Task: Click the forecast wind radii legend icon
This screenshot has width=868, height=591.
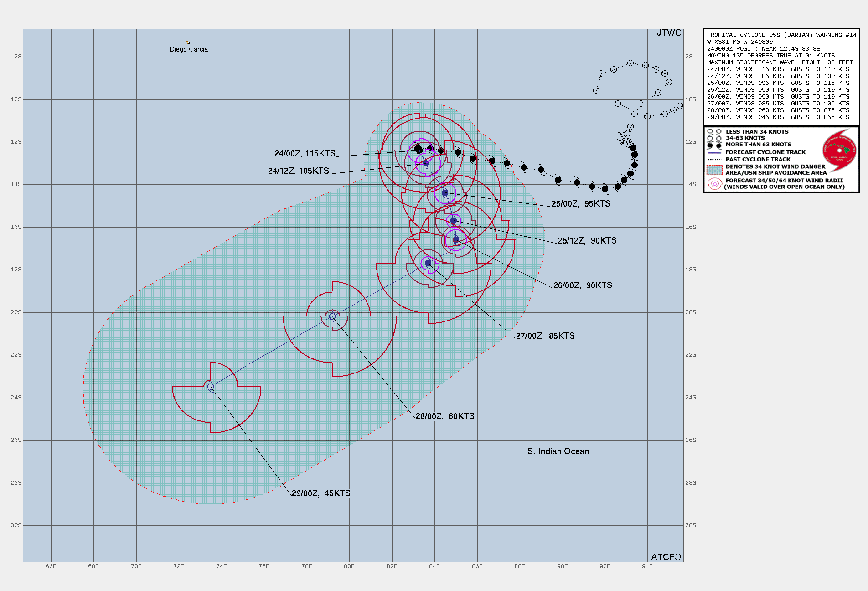Action: tap(714, 184)
